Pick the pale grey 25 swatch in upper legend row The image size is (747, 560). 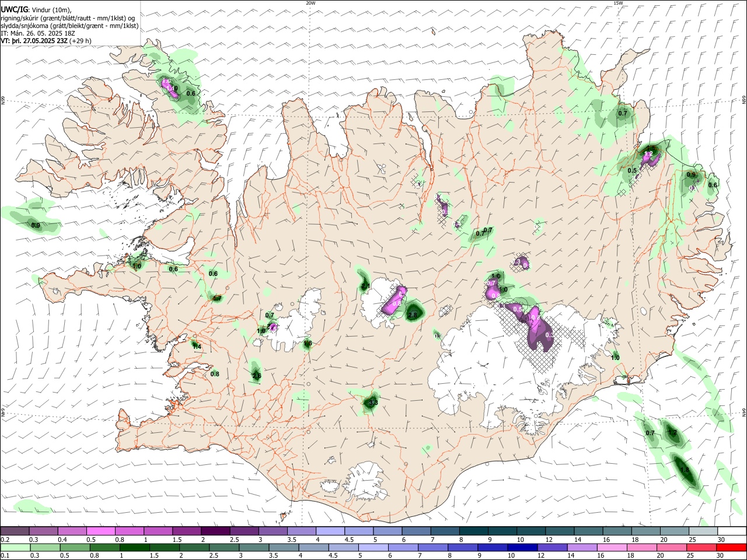(703, 531)
